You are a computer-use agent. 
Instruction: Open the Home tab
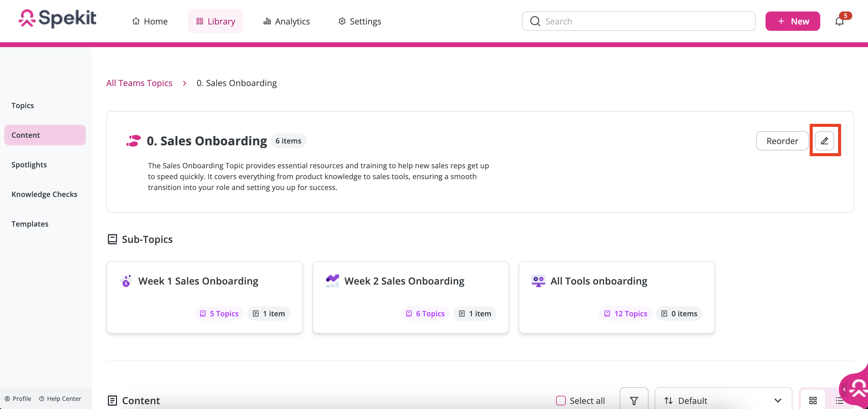[x=150, y=21]
